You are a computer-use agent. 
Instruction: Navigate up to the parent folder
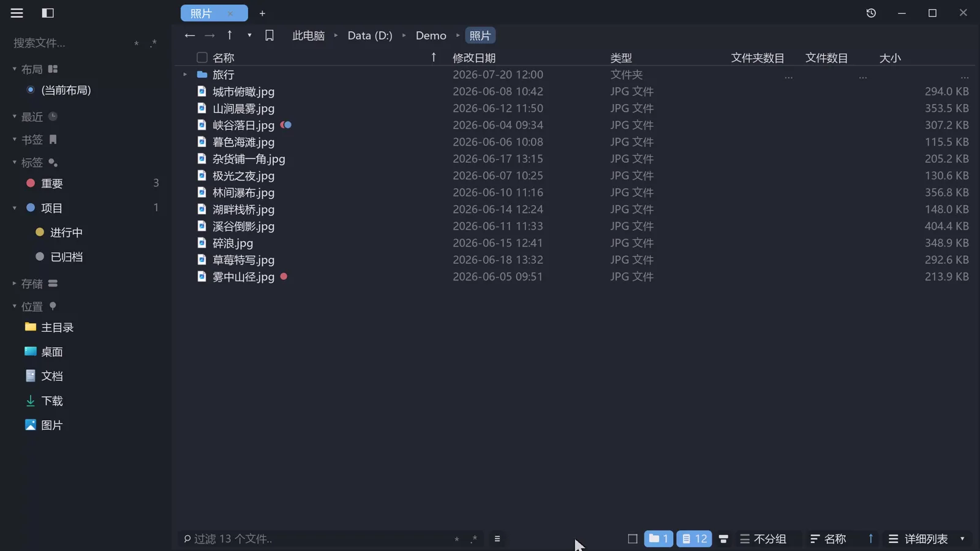[230, 35]
